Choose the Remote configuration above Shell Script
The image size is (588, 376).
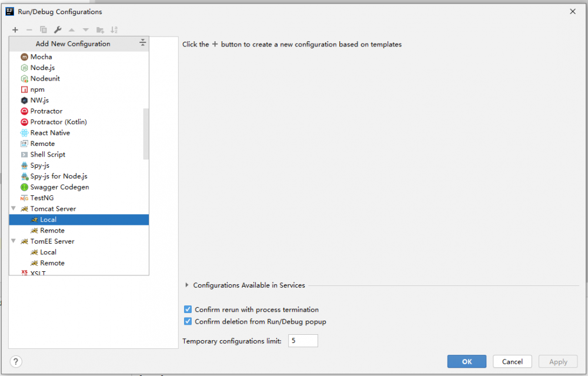(x=79, y=144)
